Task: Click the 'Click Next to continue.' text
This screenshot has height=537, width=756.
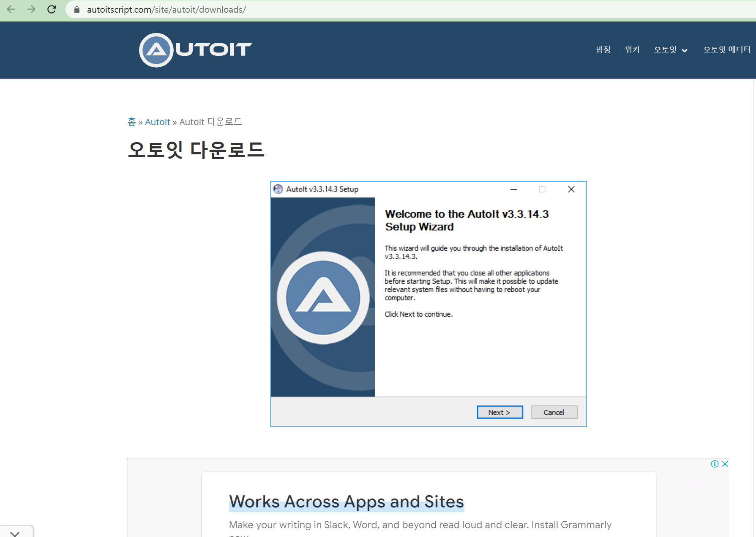Action: click(x=418, y=314)
